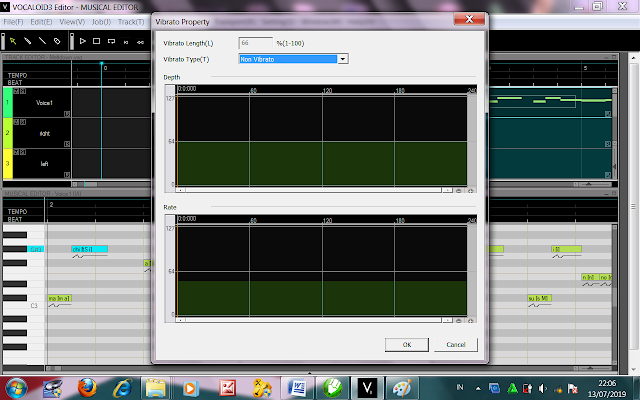Select the eraser tool
640x400 pixels.
tap(57, 41)
